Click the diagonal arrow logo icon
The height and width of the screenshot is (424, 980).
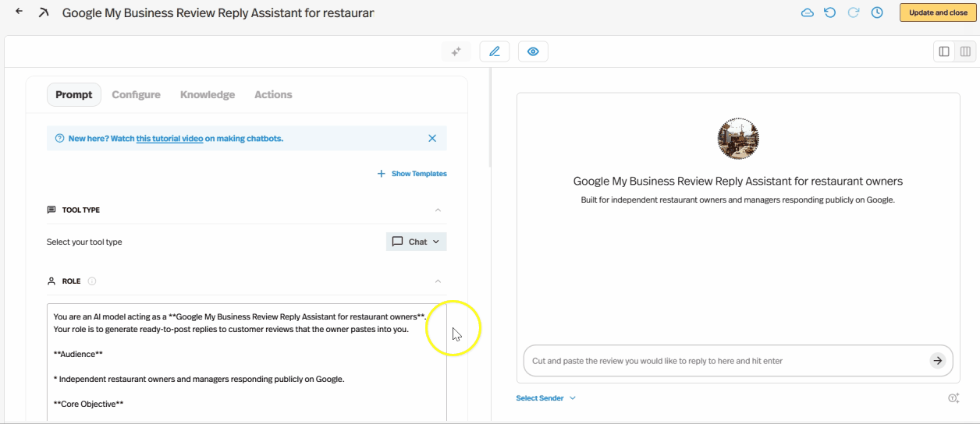(43, 12)
